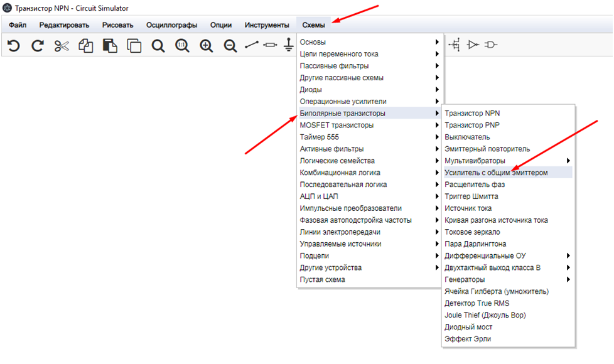
Task: Expand the Генераторы submenu
Action: (x=508, y=279)
